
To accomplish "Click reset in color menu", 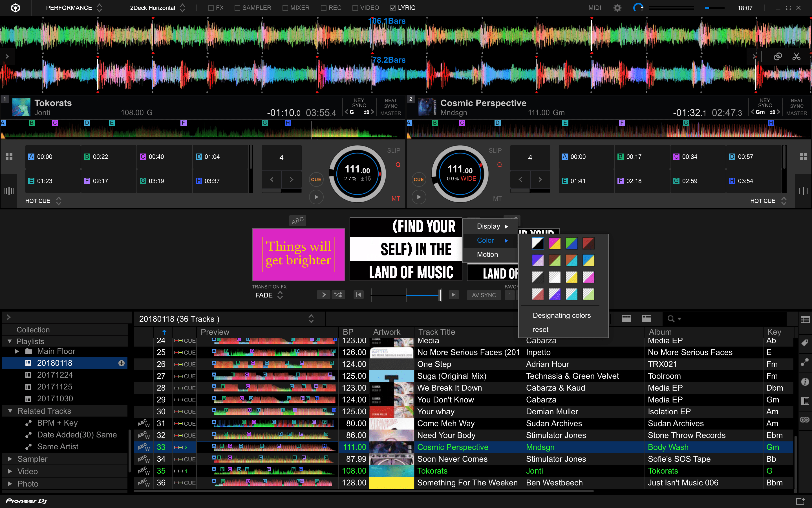I will [540, 330].
